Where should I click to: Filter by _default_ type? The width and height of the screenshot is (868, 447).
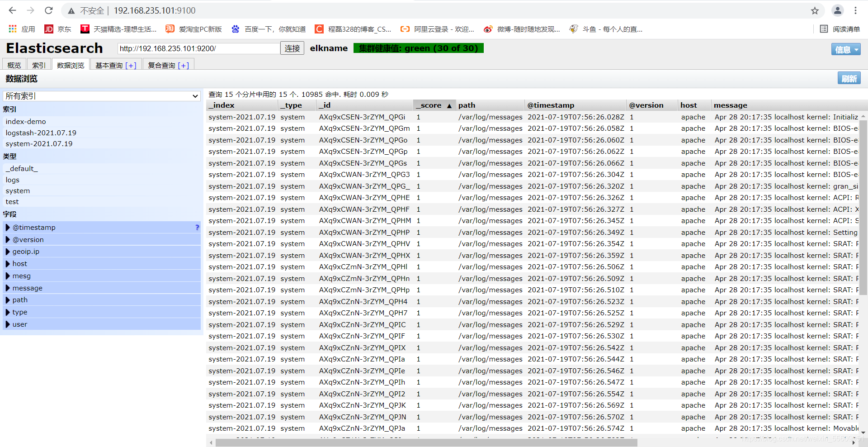102,169
